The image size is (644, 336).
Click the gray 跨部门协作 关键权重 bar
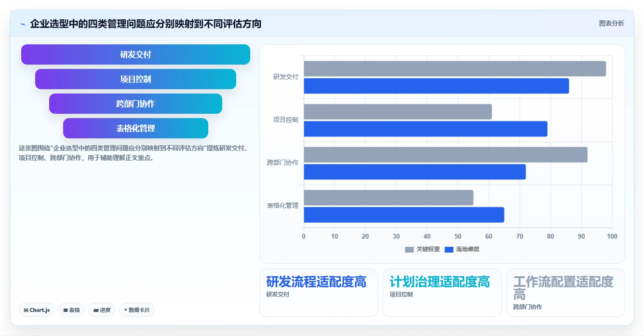pos(445,154)
